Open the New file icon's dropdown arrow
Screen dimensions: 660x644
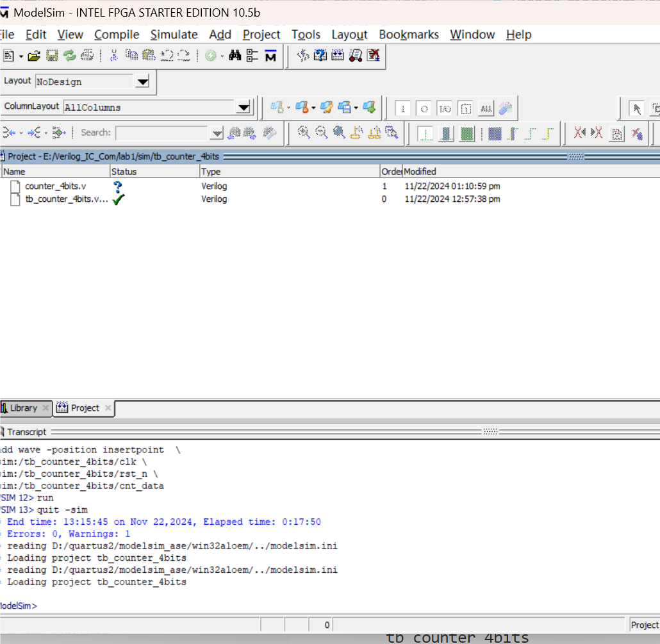21,56
